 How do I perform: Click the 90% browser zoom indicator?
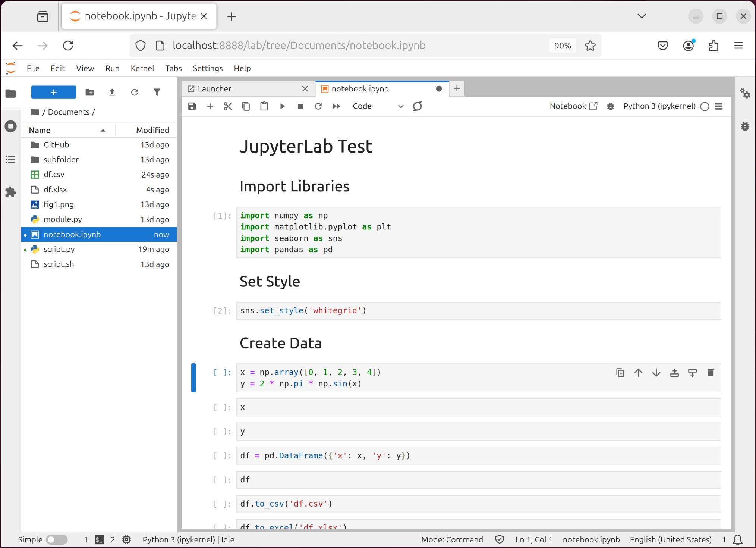pos(563,46)
